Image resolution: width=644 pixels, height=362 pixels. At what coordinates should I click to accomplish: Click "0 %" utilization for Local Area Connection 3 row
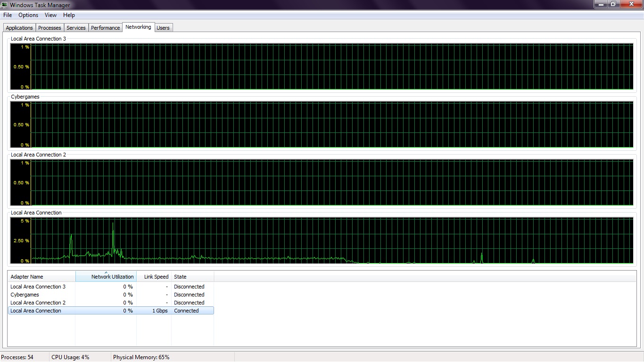[x=128, y=287]
